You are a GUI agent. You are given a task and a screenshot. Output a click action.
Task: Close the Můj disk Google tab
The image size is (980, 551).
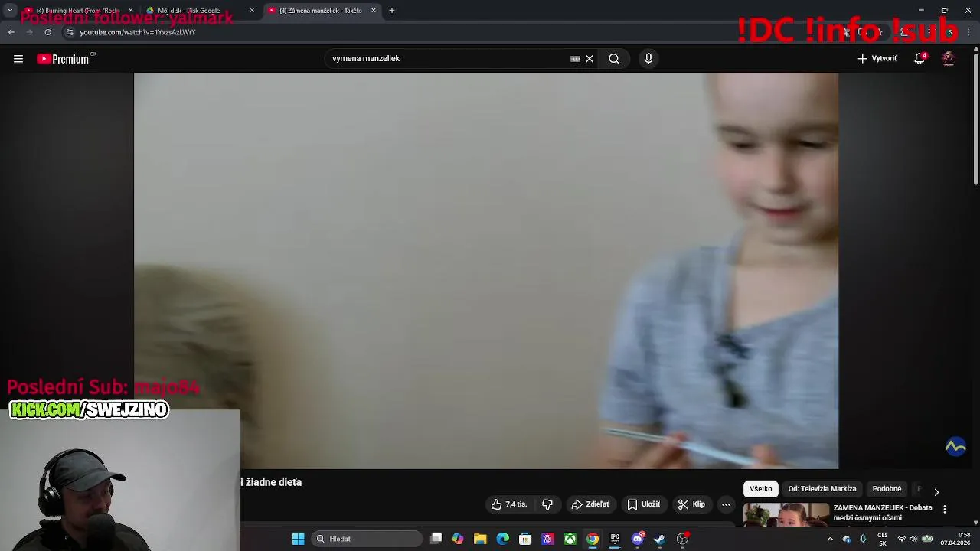[252, 11]
